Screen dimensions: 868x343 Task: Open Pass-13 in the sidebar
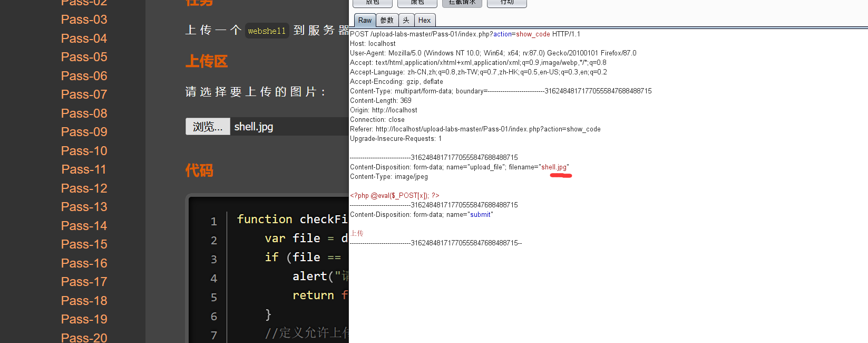tap(84, 207)
